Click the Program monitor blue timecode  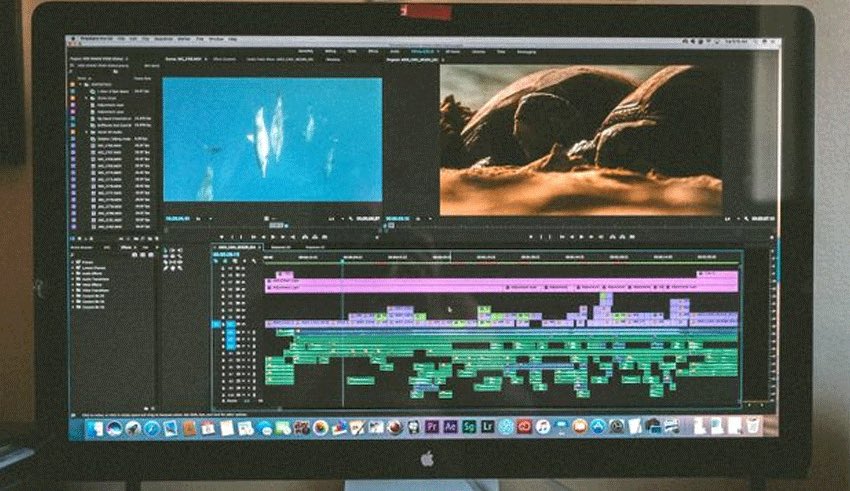(x=397, y=218)
